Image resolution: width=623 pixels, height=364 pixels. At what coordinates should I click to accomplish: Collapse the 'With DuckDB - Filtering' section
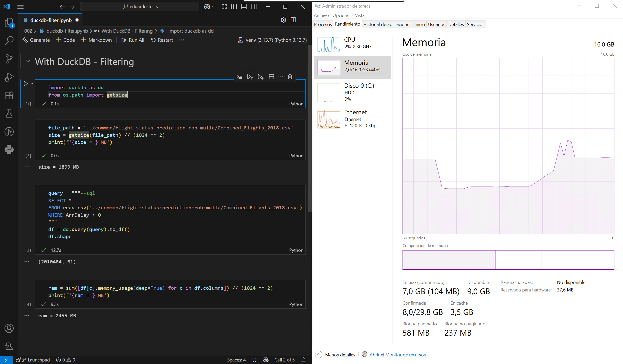28,61
